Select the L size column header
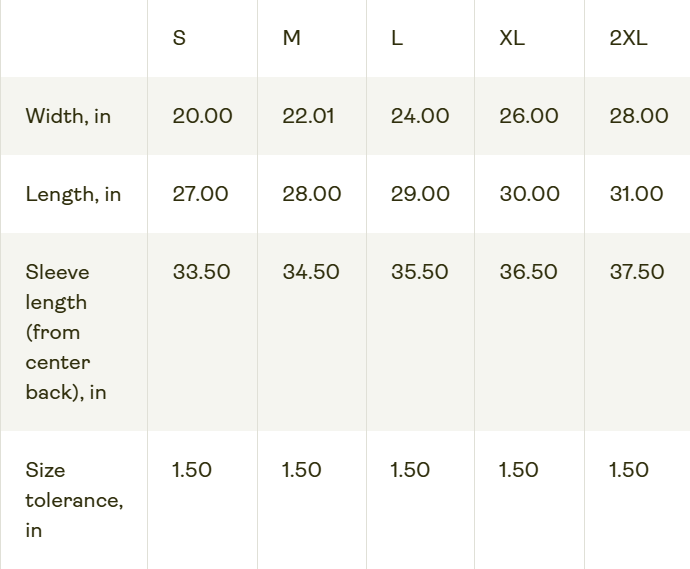 397,38
